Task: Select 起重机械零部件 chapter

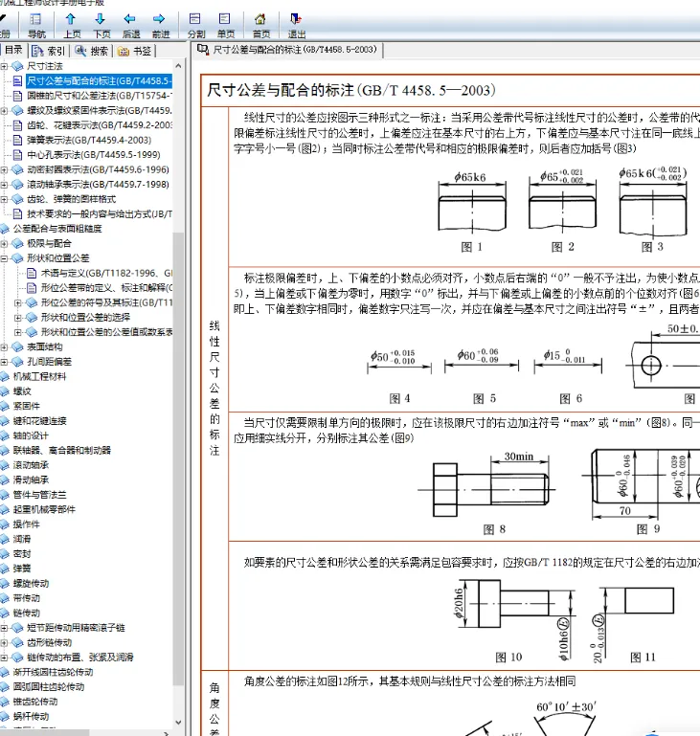Action: 44,510
